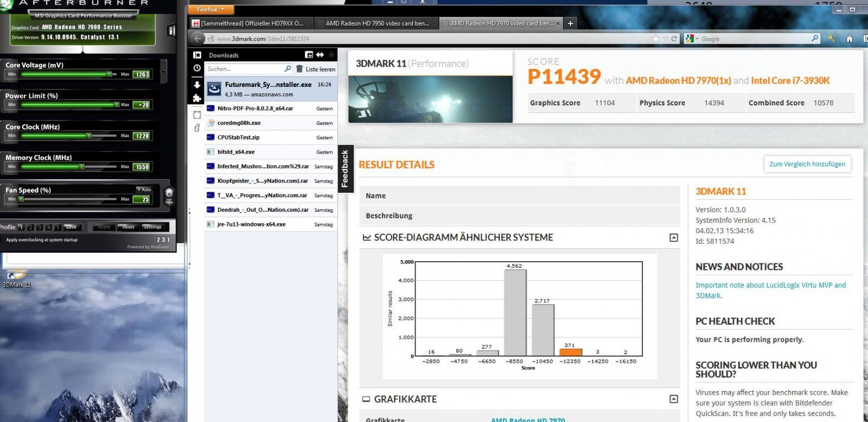Viewport: 868px width, 422px height.
Task: Select CPUStabTest.zip download entry
Action: click(x=271, y=137)
